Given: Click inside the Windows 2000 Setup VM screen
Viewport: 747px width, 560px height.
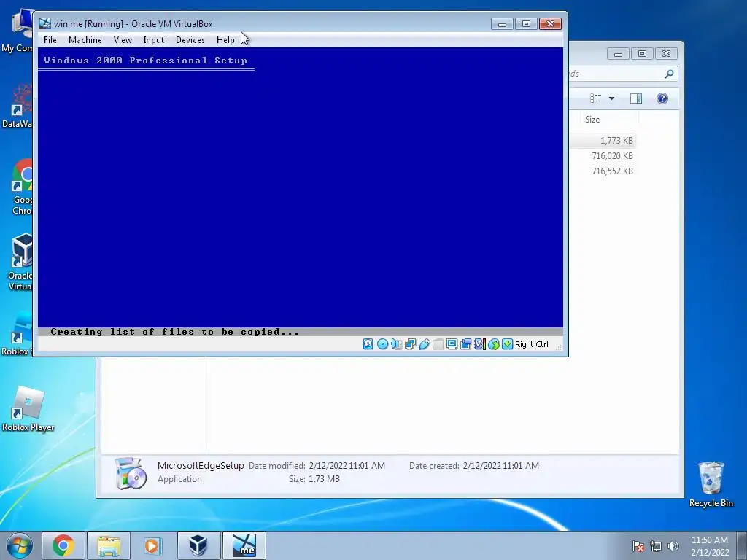Looking at the screenshot, I should point(300,190).
